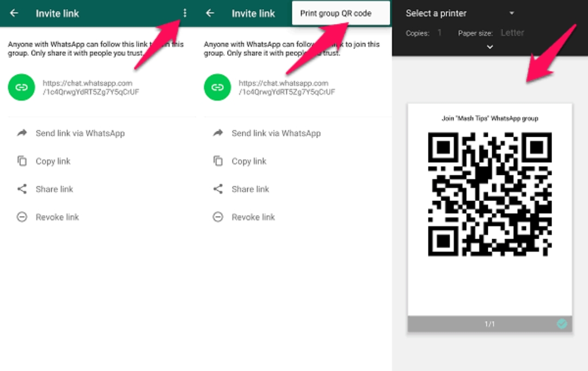Click the Copies number field
Image resolution: width=588 pixels, height=371 pixels.
[439, 33]
